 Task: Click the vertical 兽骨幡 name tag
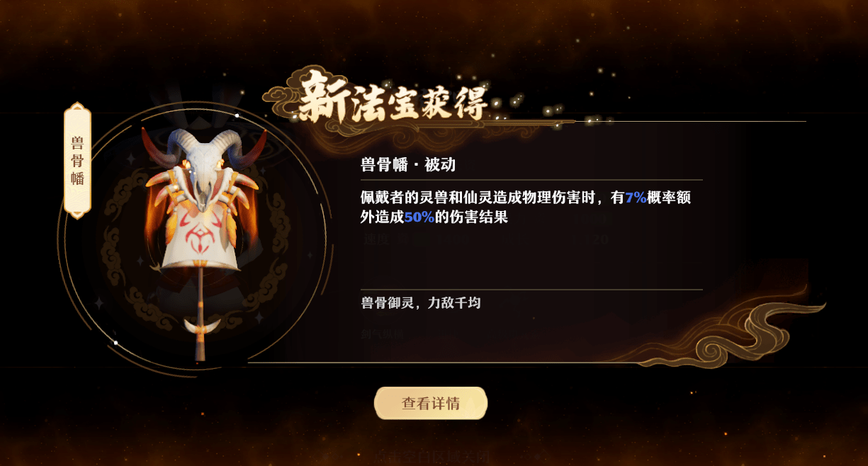pos(77,160)
